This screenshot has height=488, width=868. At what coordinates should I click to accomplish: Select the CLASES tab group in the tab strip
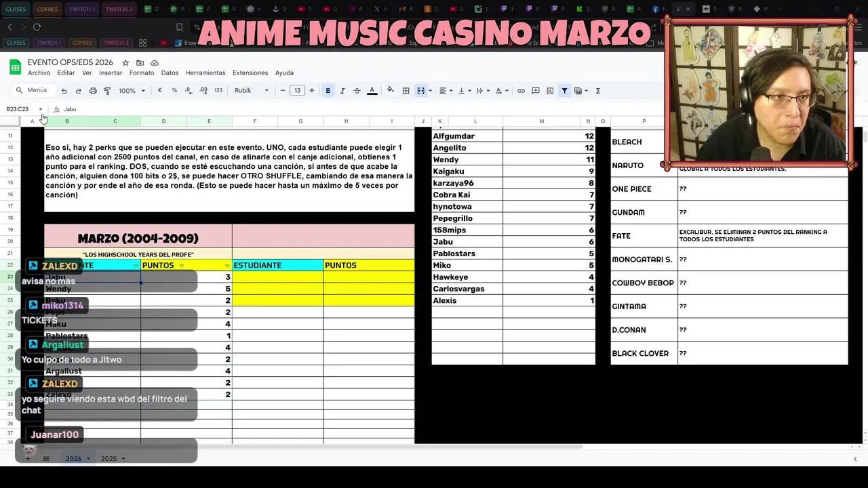pyautogui.click(x=16, y=9)
